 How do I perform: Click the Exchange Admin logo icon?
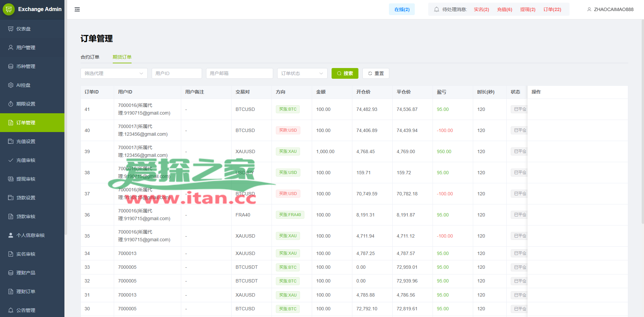coord(9,9)
